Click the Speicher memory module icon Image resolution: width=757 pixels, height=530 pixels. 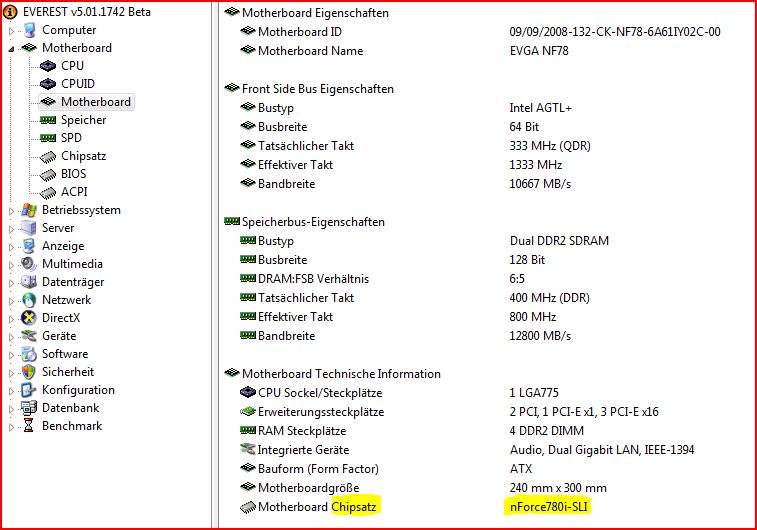(x=48, y=120)
